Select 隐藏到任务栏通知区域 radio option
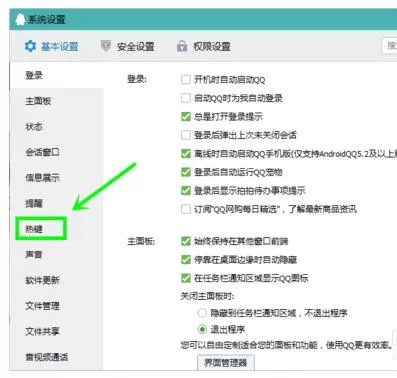 coord(202,313)
